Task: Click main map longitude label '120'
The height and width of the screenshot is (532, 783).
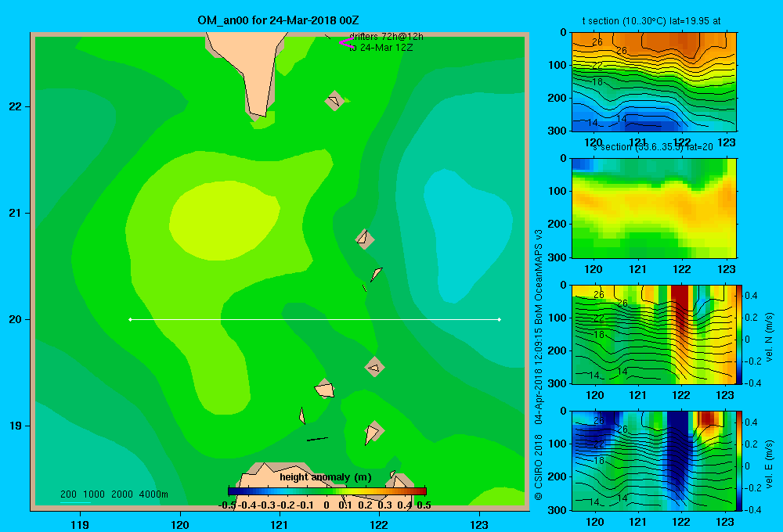Action: click(x=180, y=524)
